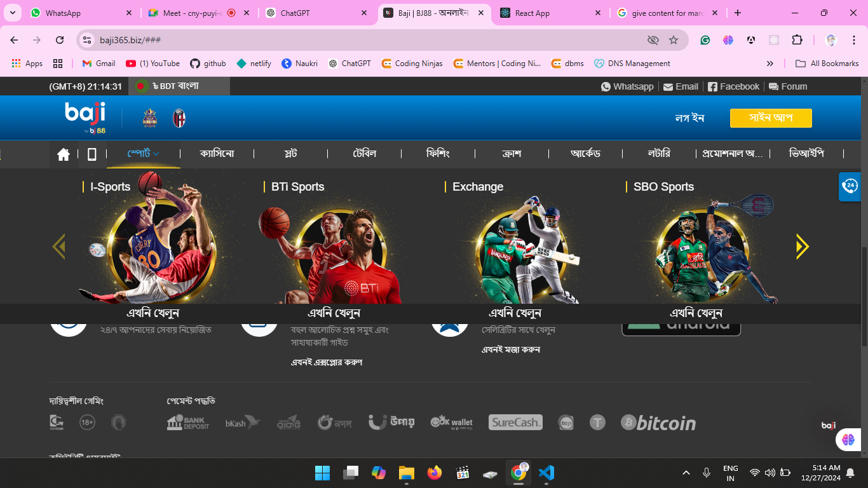The width and height of the screenshot is (868, 488).
Task: Open the Gmail bookmark
Action: pos(99,64)
